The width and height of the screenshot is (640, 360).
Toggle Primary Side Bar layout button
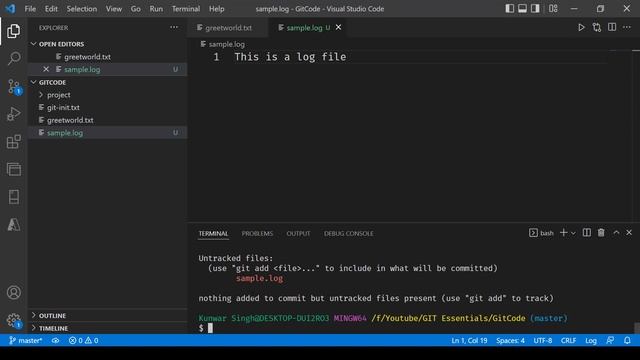[509, 9]
